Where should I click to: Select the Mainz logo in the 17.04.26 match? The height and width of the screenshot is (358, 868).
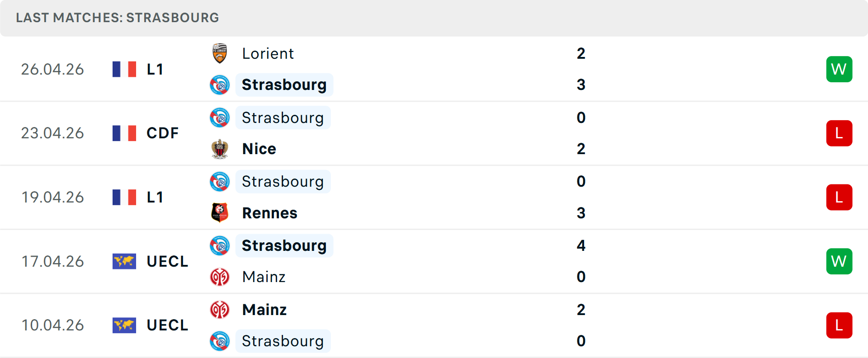220,277
